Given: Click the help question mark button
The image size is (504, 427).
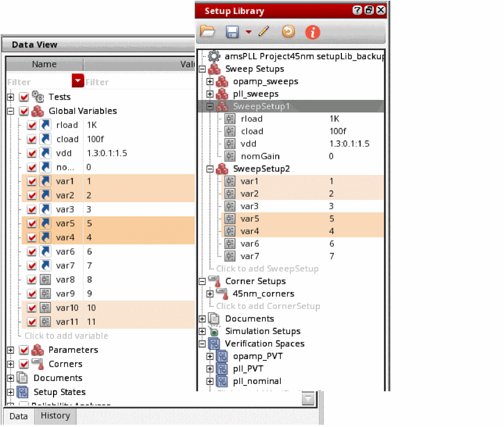Looking at the screenshot, I should point(357,10).
